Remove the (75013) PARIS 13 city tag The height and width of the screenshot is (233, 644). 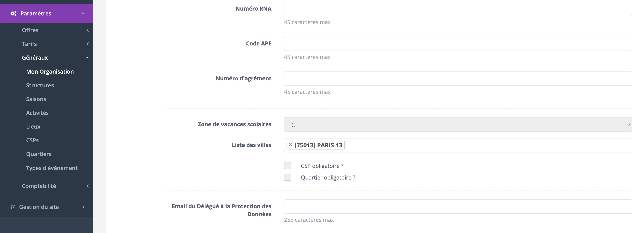click(x=291, y=145)
